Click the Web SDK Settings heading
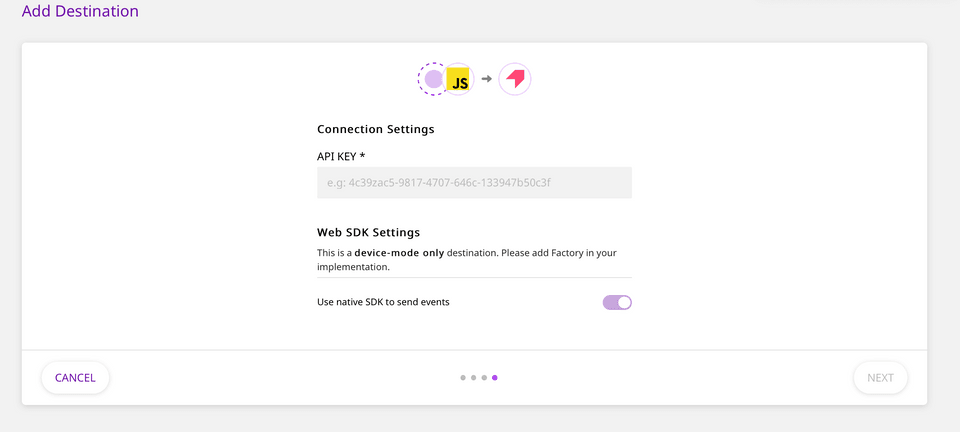The image size is (960, 432). pos(369,233)
